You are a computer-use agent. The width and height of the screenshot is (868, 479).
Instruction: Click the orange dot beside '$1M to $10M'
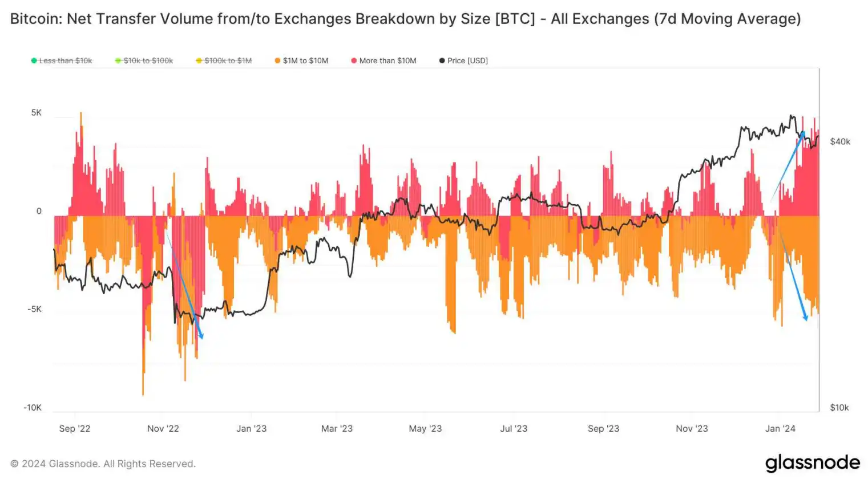tap(277, 60)
